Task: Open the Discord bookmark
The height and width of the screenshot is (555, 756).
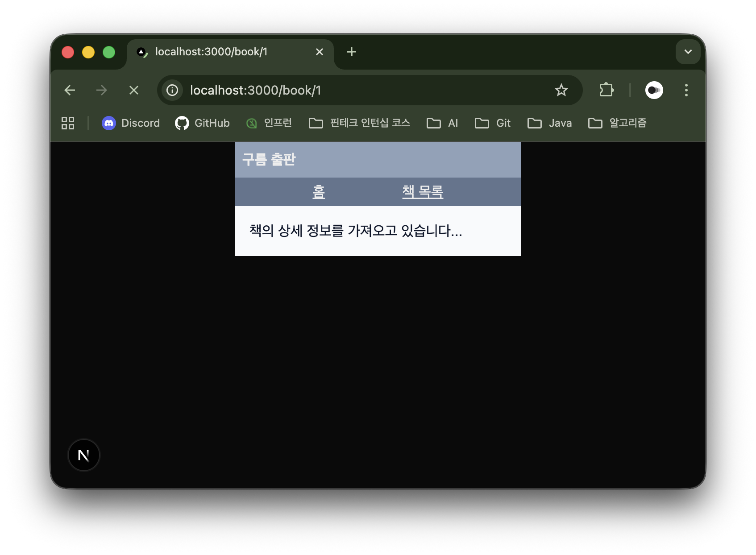Action: coord(131,123)
